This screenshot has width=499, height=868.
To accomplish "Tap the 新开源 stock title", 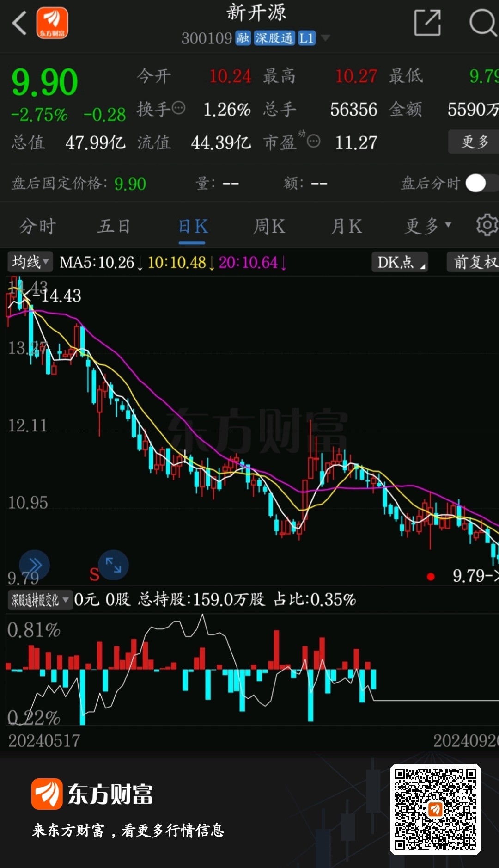I will [x=256, y=12].
